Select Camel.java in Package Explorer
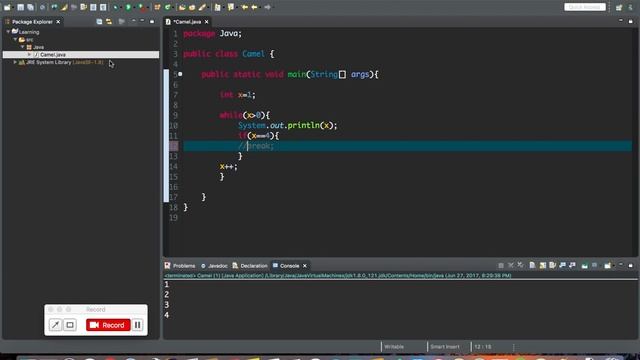 (81, 54)
